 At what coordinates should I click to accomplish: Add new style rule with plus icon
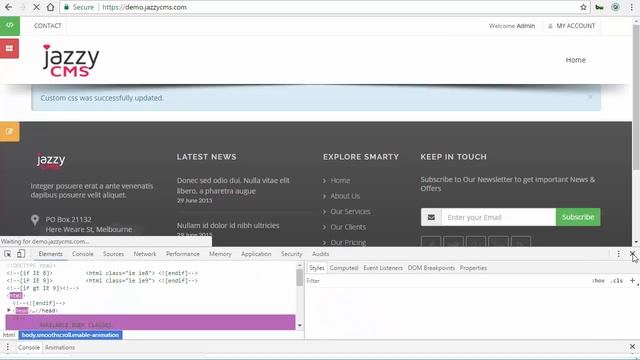point(632,280)
